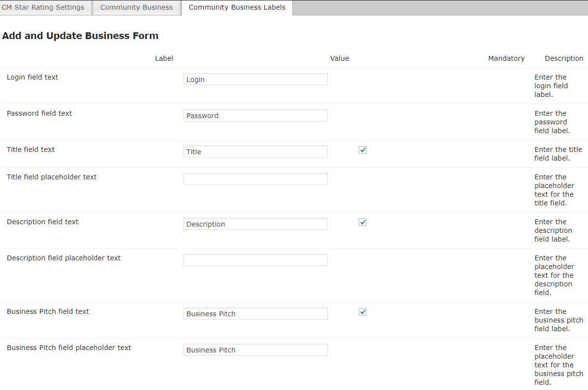Switch to the Community Business tab
588x390 pixels.
click(x=136, y=8)
